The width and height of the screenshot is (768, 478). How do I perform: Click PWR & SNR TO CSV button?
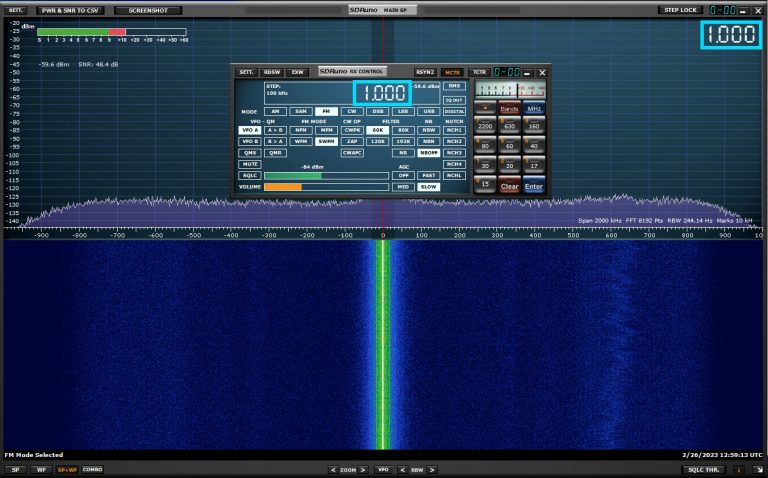coord(72,10)
